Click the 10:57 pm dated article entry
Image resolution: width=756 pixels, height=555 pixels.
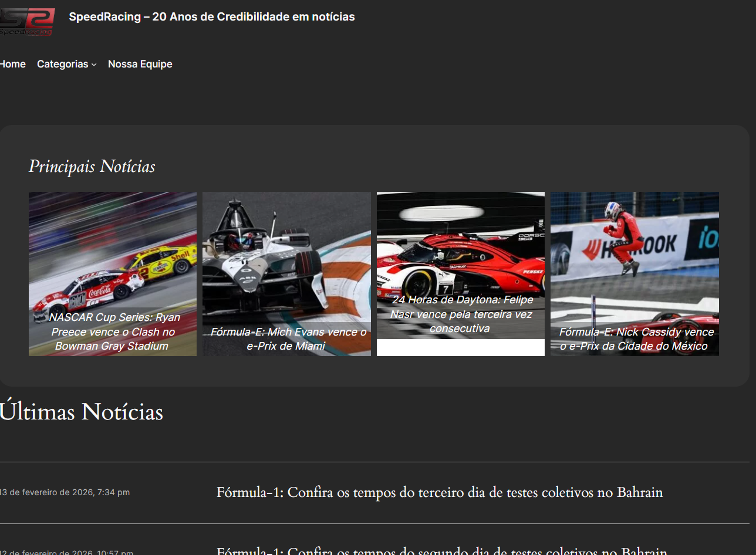click(67, 552)
